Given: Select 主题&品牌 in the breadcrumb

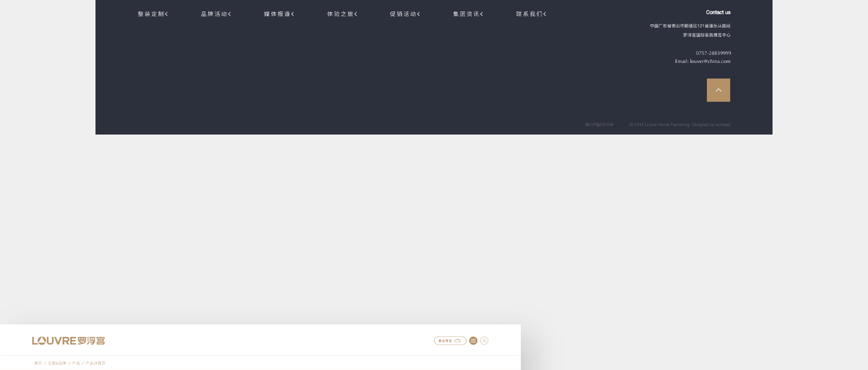Looking at the screenshot, I should tap(57, 363).
